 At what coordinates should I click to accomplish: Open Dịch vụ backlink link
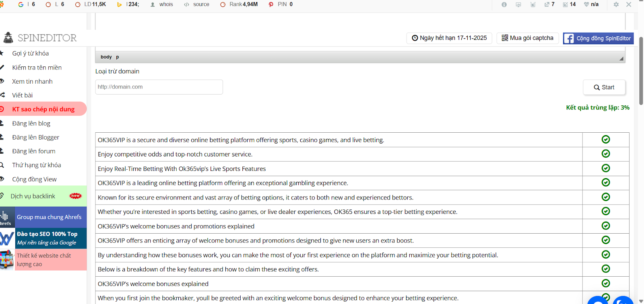coord(33,196)
